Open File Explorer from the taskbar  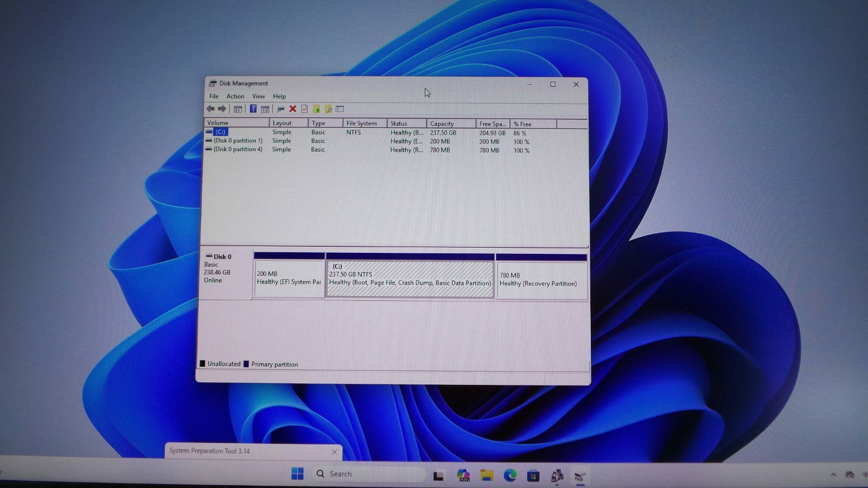tap(487, 476)
